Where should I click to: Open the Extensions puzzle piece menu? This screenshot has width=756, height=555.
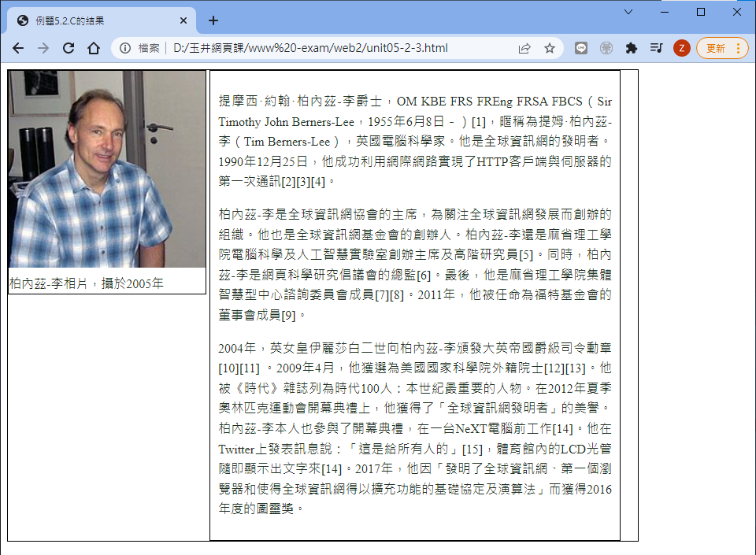pyautogui.click(x=631, y=48)
